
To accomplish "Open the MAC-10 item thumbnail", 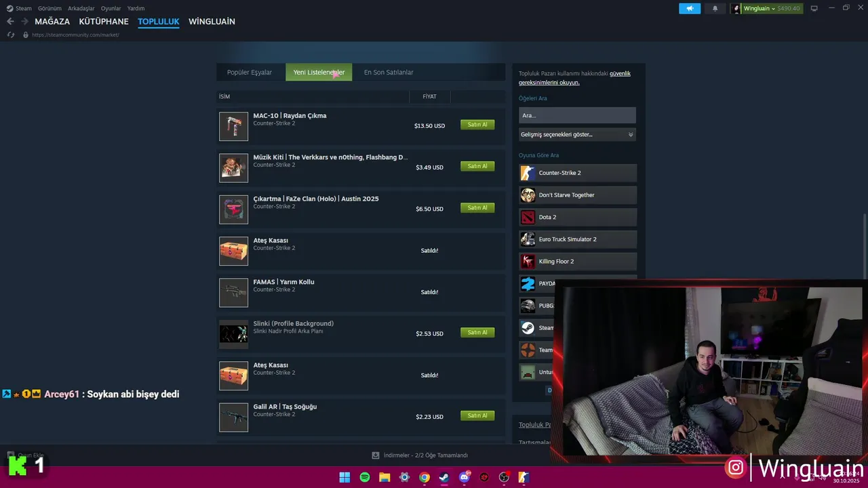I will [233, 126].
